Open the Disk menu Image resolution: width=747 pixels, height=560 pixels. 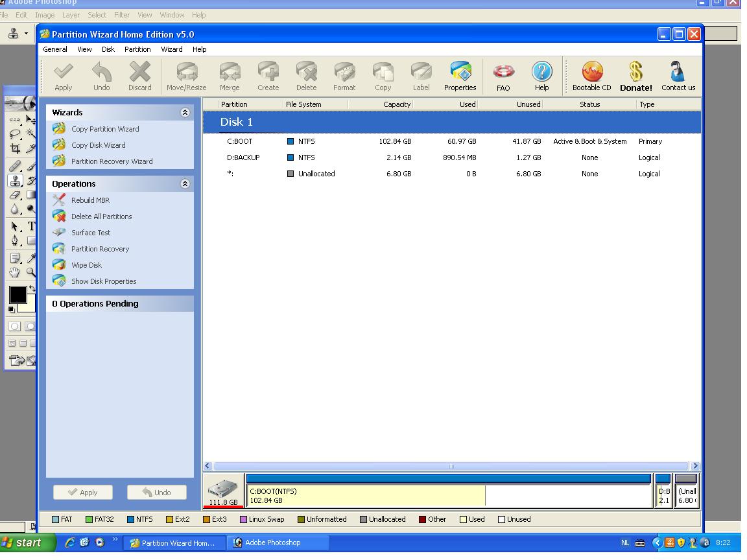[x=108, y=49]
